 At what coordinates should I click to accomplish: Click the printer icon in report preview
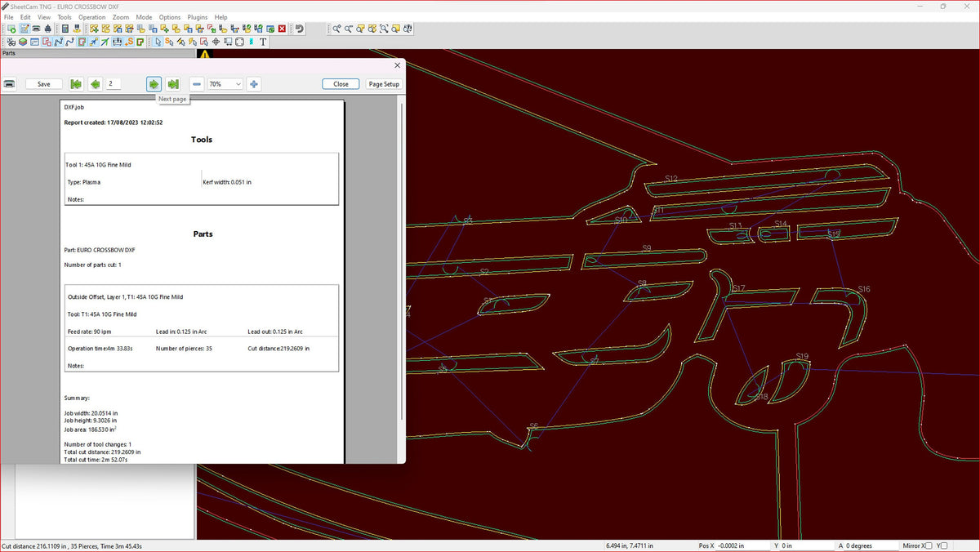click(10, 84)
